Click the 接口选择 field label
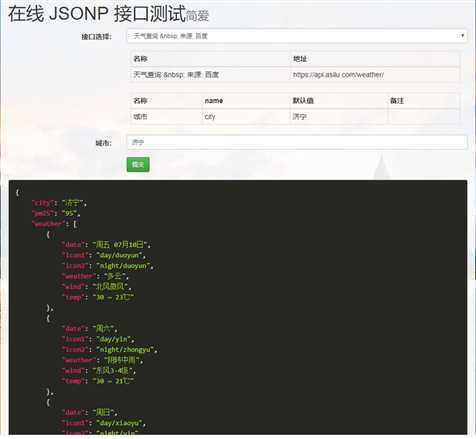The width and height of the screenshot is (476, 439). (x=97, y=37)
